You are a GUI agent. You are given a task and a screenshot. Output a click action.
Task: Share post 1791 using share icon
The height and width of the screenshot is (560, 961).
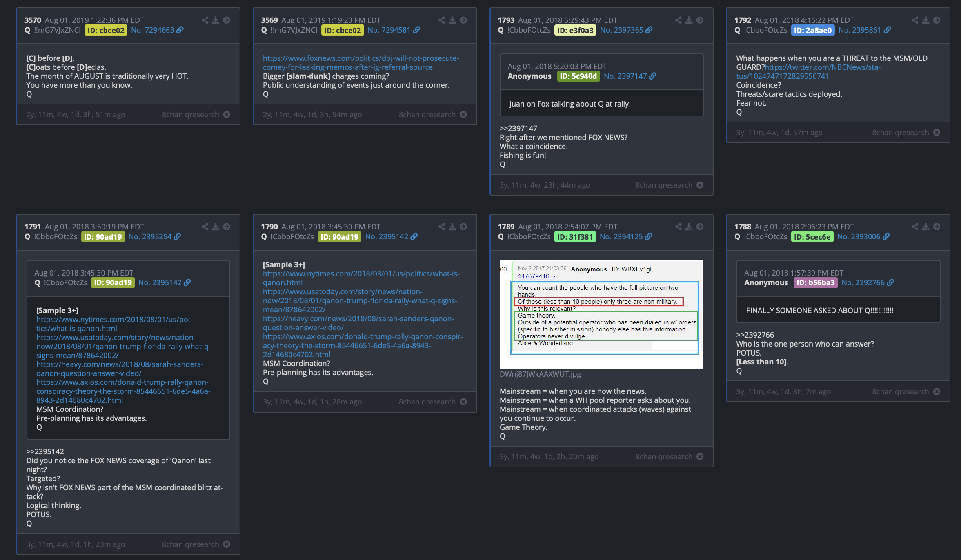(x=205, y=227)
